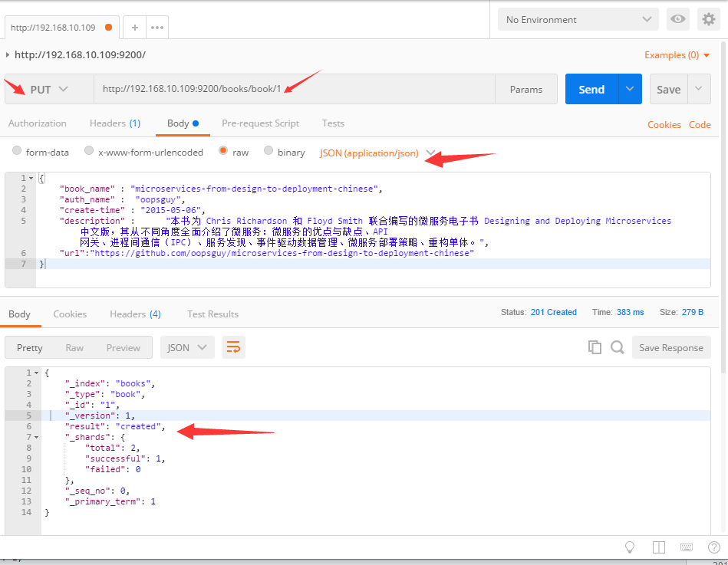The width and height of the screenshot is (728, 565).
Task: Click the environment quick look eye icon
Action: click(677, 20)
